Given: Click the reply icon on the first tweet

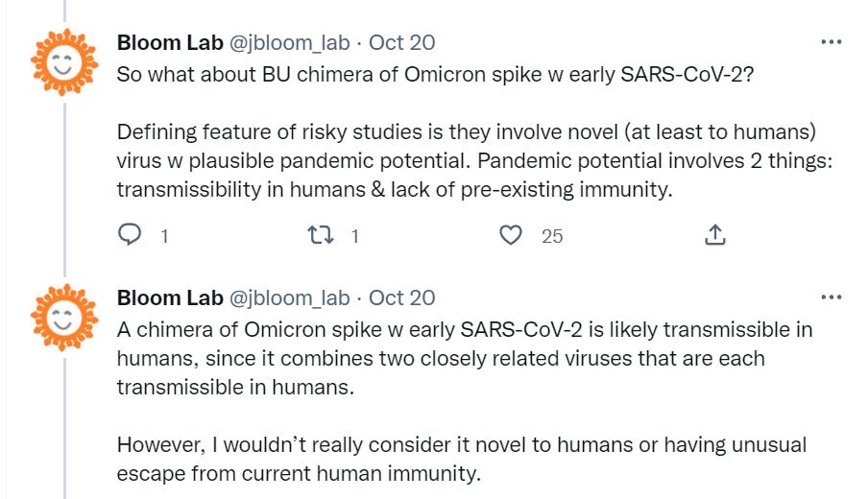Looking at the screenshot, I should pyautogui.click(x=130, y=235).
